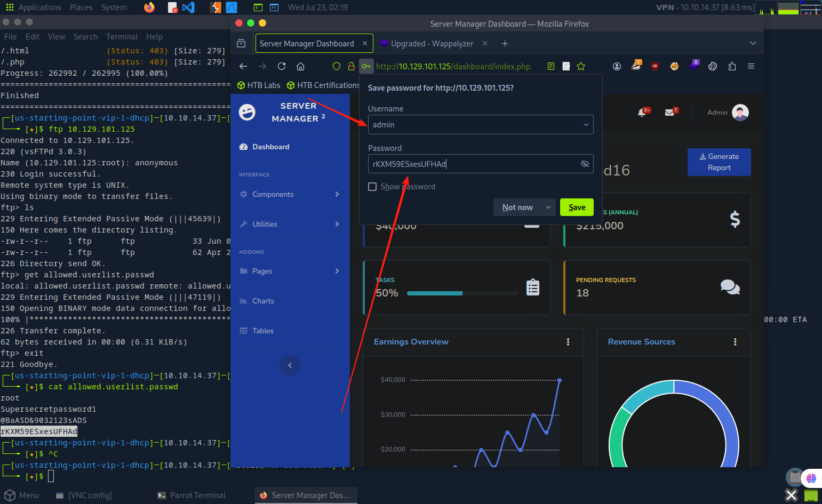This screenshot has height=504, width=822.
Task: Reveal password using the eye icon
Action: coord(585,164)
